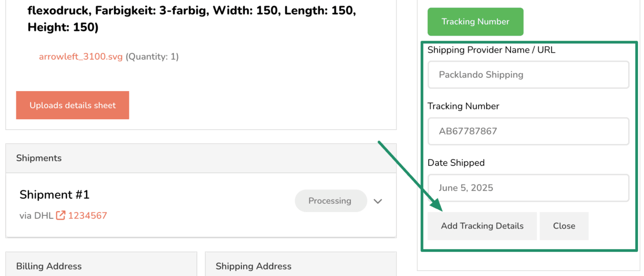
Task: Click the flexodruck product description heading
Action: coord(192,19)
